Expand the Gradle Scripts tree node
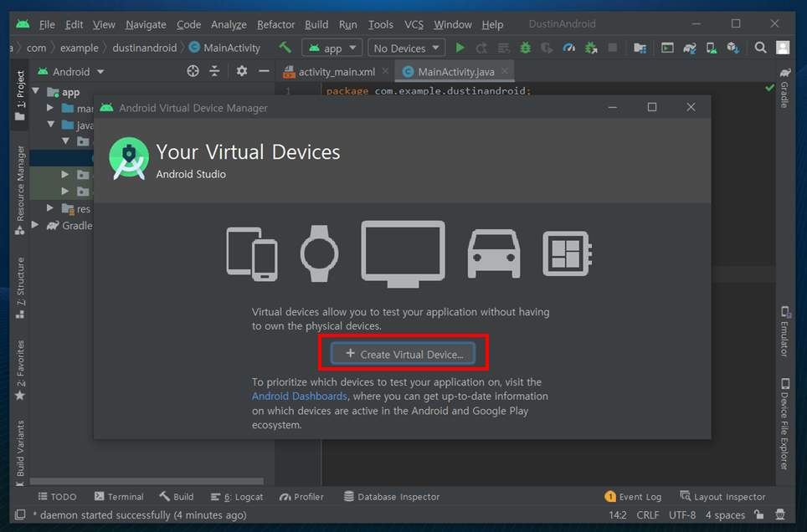The height and width of the screenshot is (532, 807). pos(35,225)
